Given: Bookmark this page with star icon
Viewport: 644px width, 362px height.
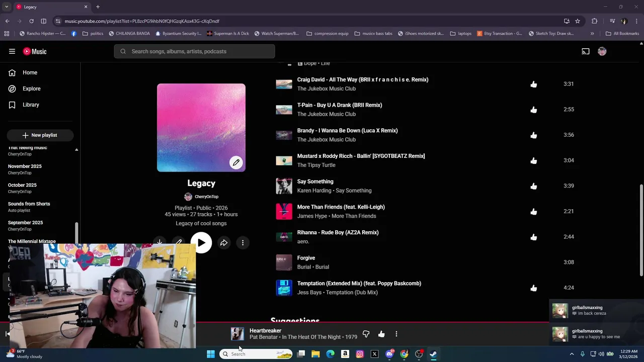Looking at the screenshot, I should pos(578,21).
